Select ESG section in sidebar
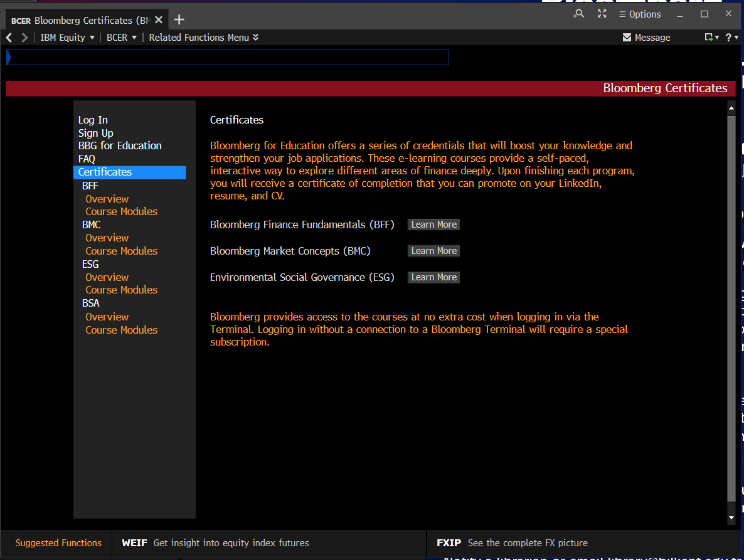Viewport: 744px width, 560px height. click(x=90, y=264)
